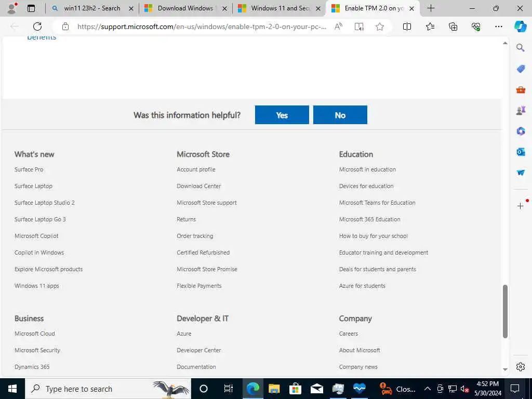Open Outlook icon in sidebar
Viewport: 532px width, 399px height.
521,152
